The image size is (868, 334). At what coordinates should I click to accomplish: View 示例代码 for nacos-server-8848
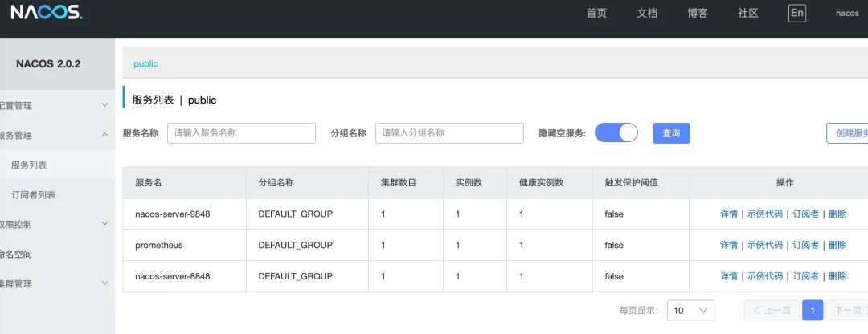(765, 276)
